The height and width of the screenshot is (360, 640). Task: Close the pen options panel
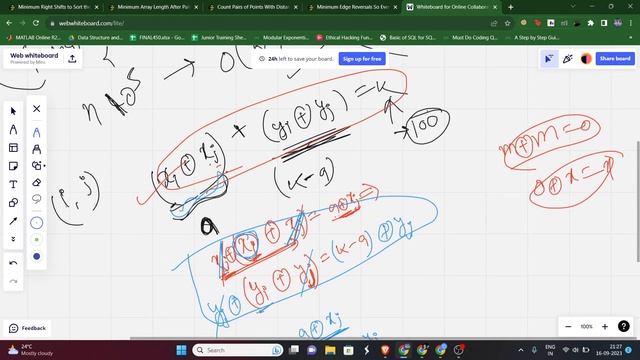pyautogui.click(x=36, y=109)
